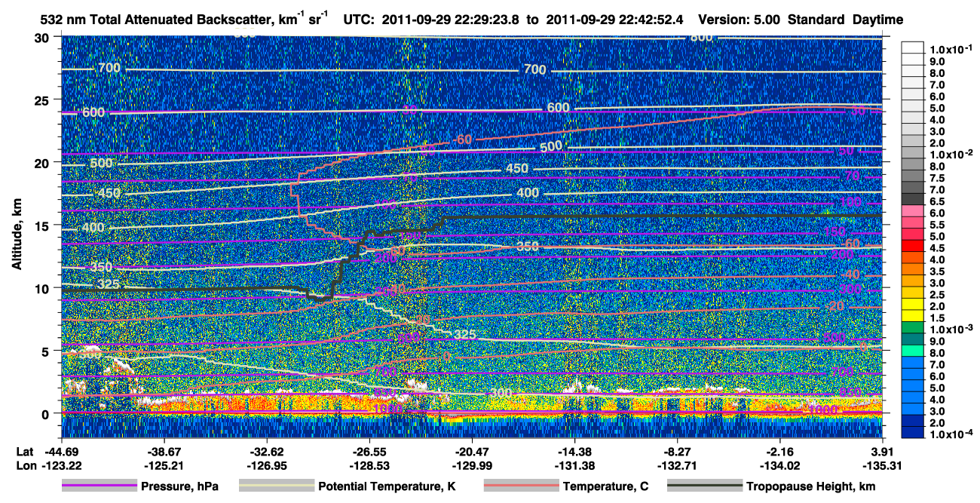Click the magenta line sample for Pressure legend
This screenshot has height=503, width=980.
coord(98,486)
